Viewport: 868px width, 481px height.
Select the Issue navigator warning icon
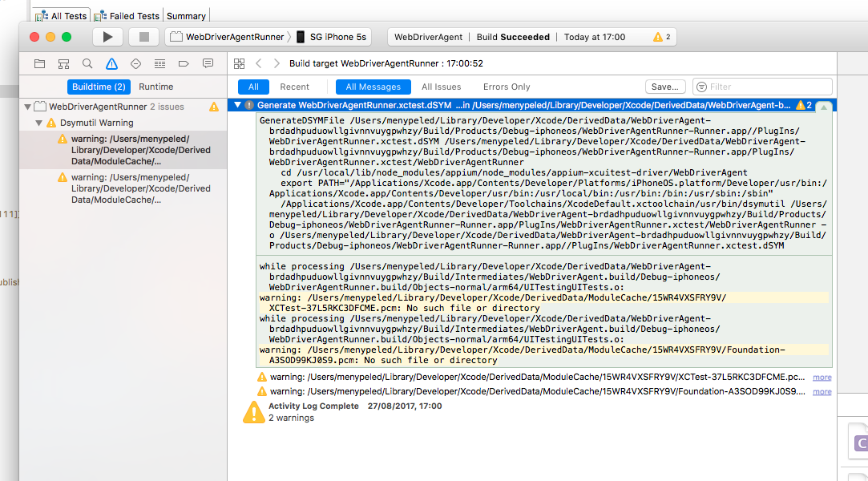tap(112, 63)
